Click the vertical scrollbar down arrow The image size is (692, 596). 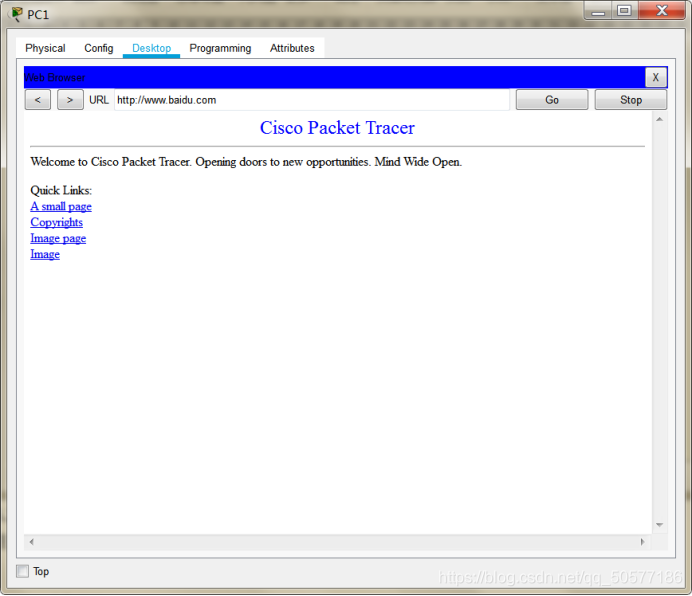tap(659, 524)
